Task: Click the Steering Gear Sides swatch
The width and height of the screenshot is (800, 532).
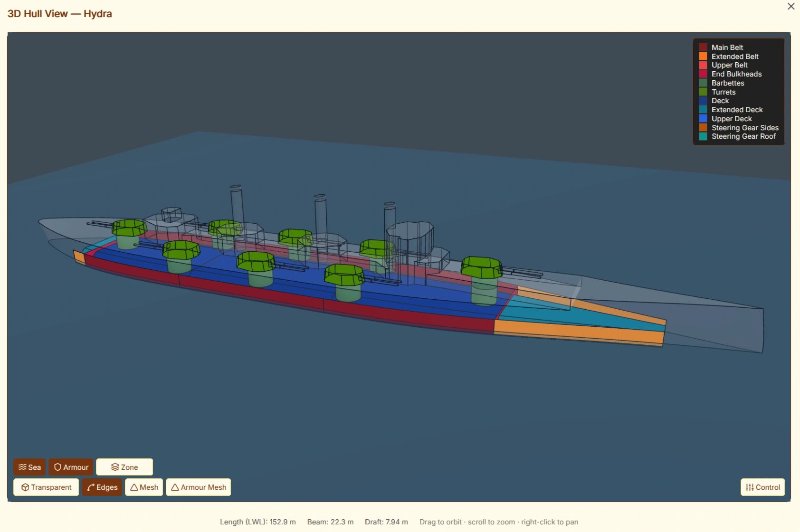Action: click(x=703, y=127)
